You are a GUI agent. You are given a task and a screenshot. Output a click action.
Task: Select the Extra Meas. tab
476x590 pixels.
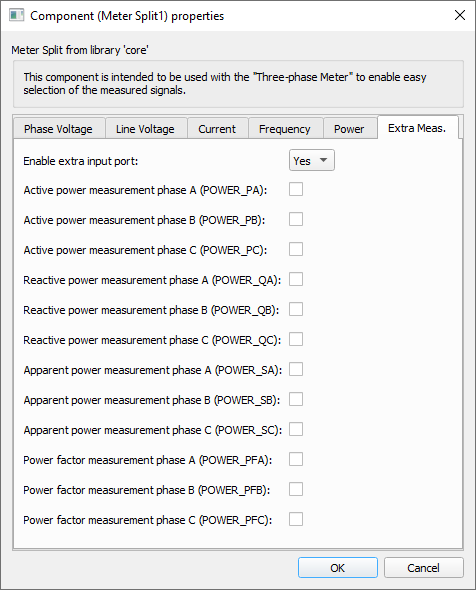point(417,128)
